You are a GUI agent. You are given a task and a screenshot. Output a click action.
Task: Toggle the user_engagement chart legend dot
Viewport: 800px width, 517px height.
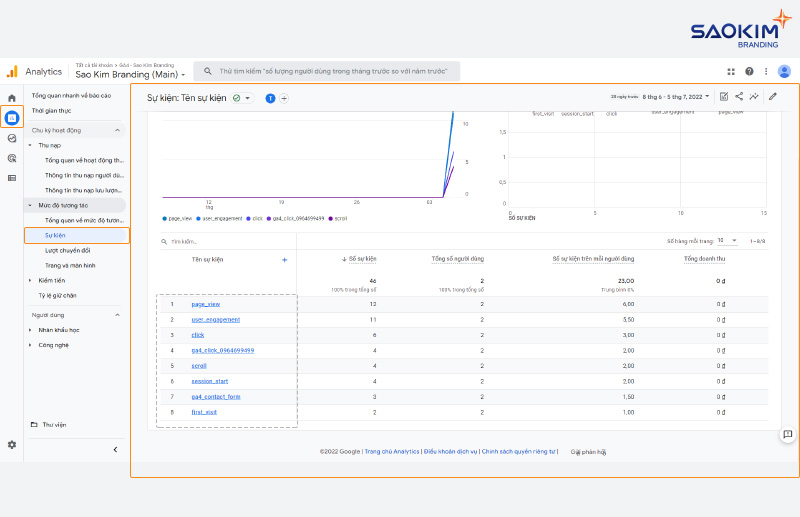pyautogui.click(x=198, y=218)
